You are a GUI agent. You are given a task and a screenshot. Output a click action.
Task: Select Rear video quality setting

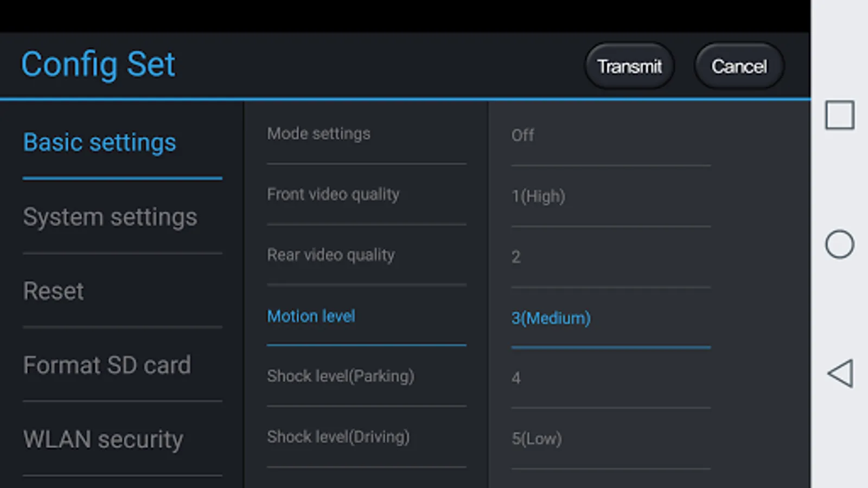click(331, 255)
